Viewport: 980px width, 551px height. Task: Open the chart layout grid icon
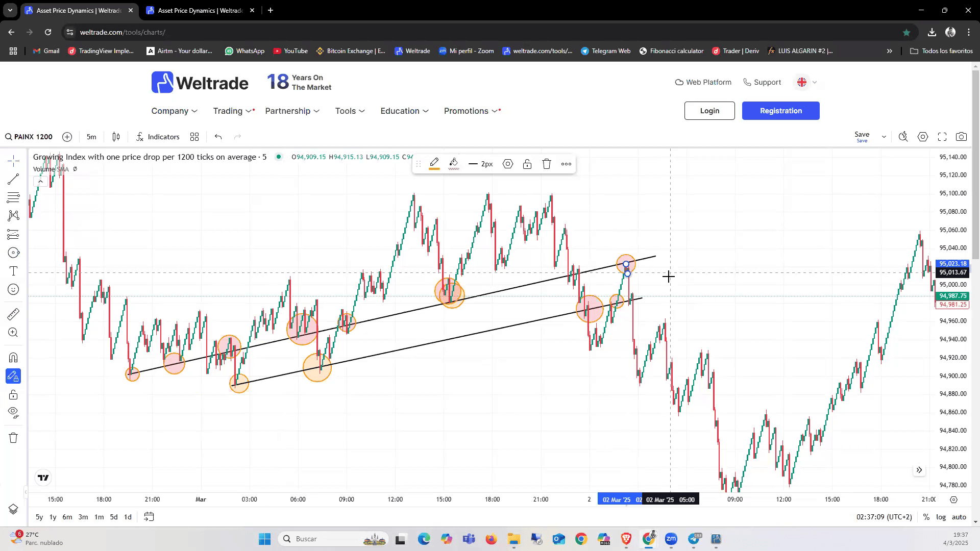[x=194, y=137]
